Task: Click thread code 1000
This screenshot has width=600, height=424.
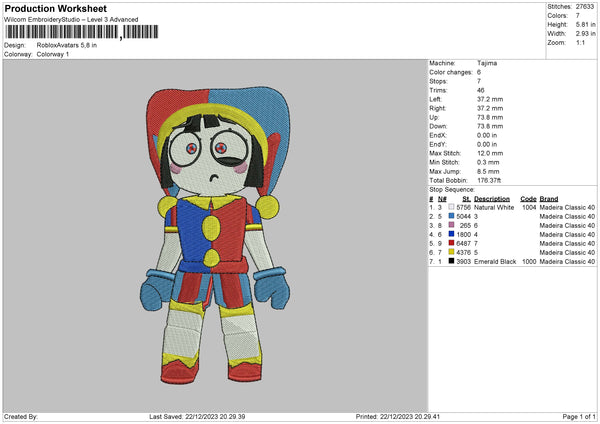Action: click(529, 262)
